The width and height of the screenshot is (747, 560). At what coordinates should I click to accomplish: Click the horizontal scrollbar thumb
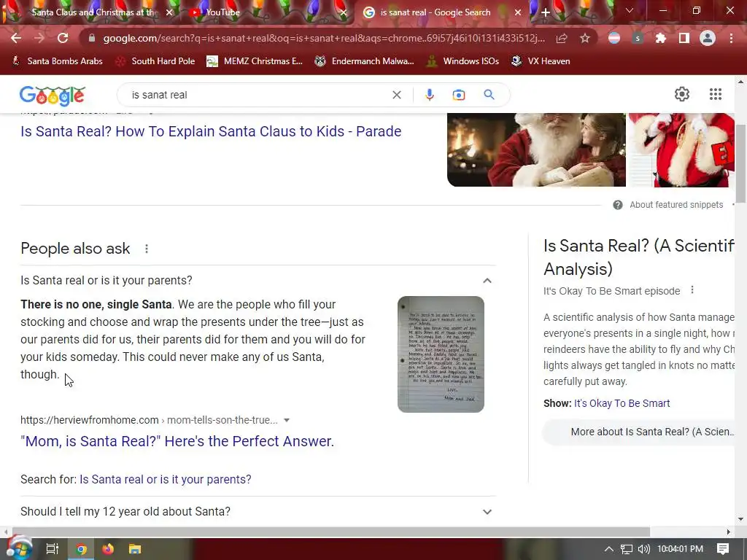coord(330,532)
